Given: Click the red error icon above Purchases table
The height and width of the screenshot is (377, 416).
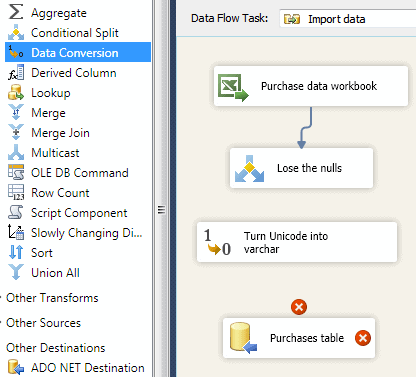Looking at the screenshot, I should [x=299, y=307].
